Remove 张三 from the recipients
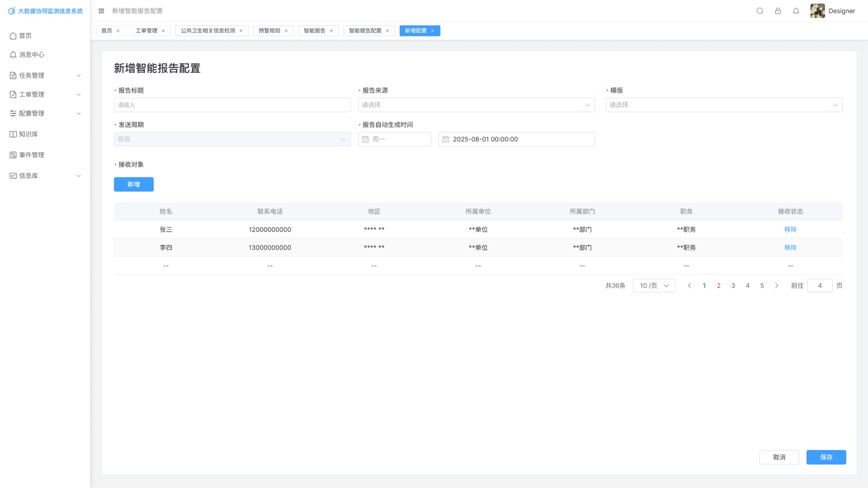This screenshot has height=488, width=868. pyautogui.click(x=790, y=229)
